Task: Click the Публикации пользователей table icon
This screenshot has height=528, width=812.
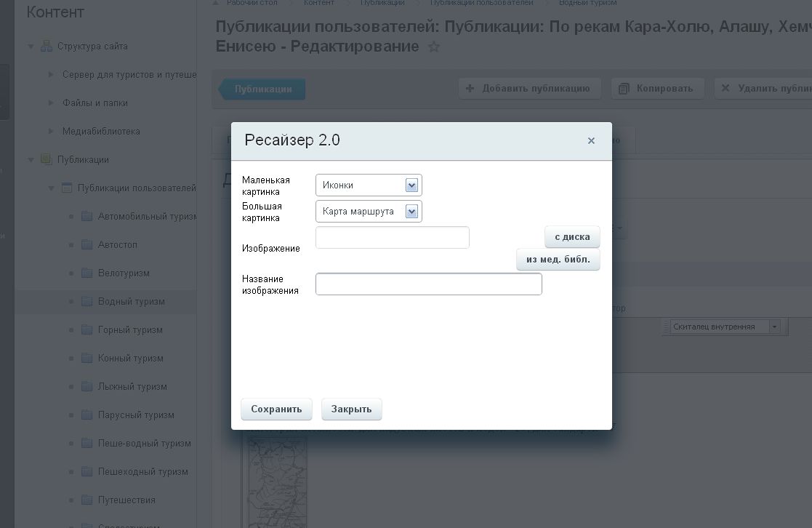Action: pos(67,188)
